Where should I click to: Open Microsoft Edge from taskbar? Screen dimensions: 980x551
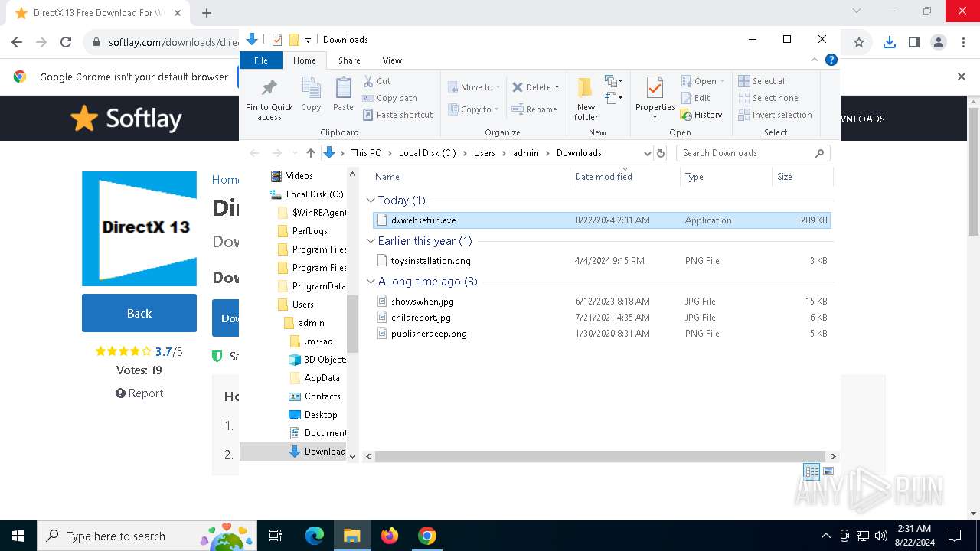click(315, 536)
